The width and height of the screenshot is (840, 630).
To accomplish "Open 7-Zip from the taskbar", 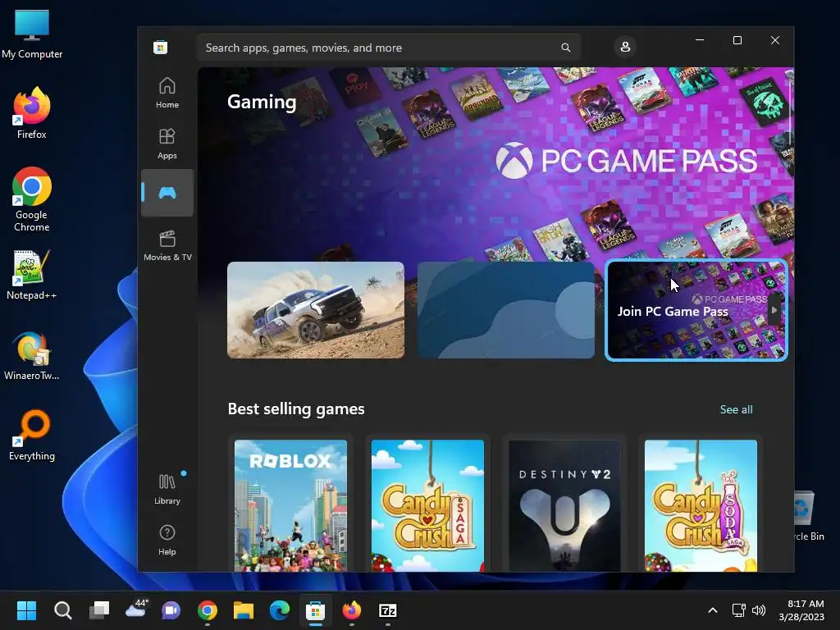I will 388,610.
